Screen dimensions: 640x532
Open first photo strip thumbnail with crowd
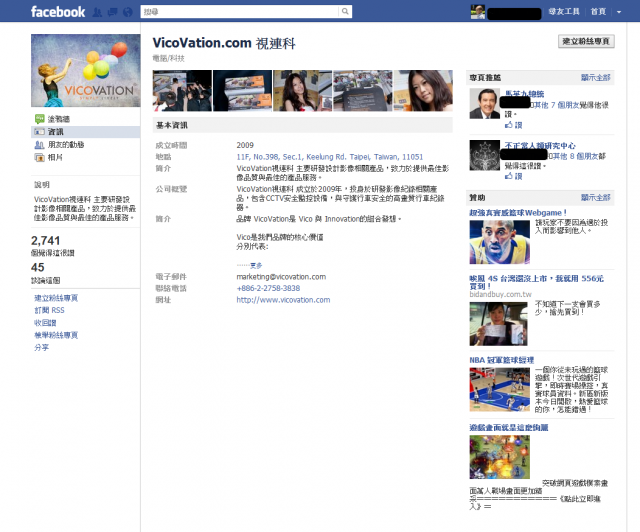tap(182, 91)
